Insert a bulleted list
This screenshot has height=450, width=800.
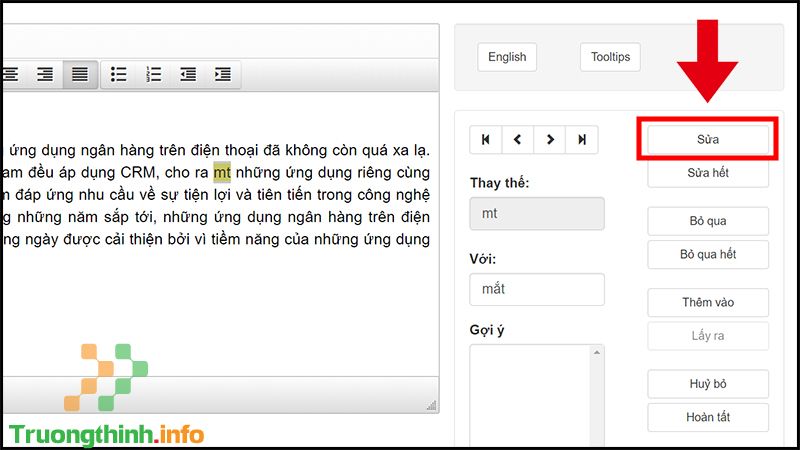[118, 74]
